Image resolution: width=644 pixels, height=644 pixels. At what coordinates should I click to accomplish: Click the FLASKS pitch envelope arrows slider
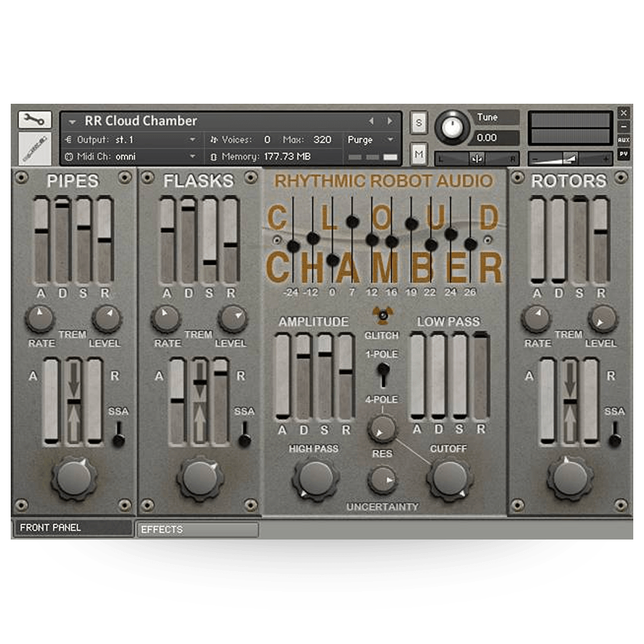(x=200, y=401)
